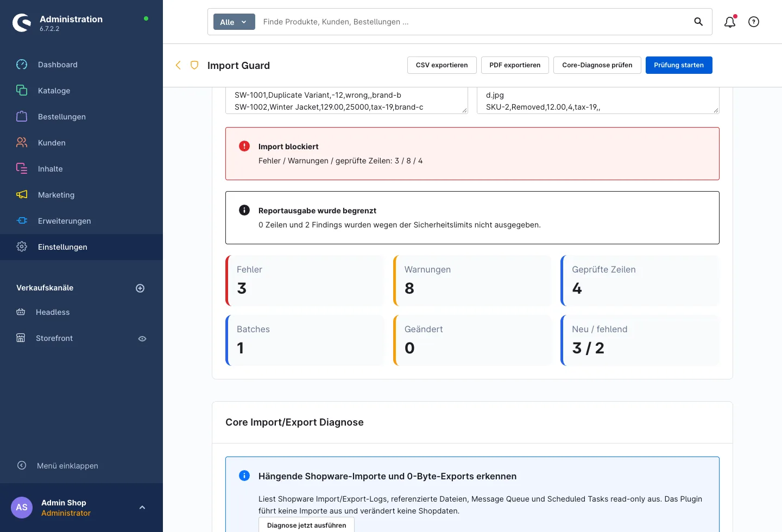Viewport: 782px width, 532px height.
Task: Click the Erweiterungen plug icon
Action: (22, 221)
